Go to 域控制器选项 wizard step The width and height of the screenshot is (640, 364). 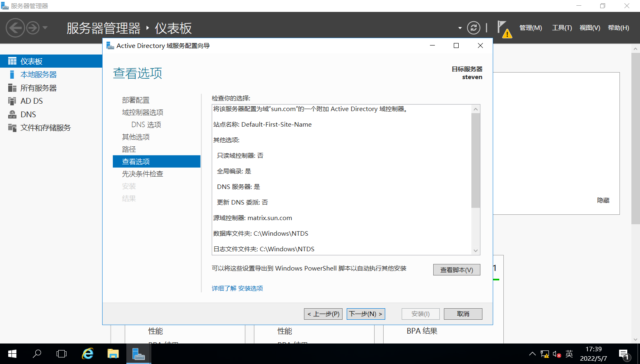[x=143, y=112]
